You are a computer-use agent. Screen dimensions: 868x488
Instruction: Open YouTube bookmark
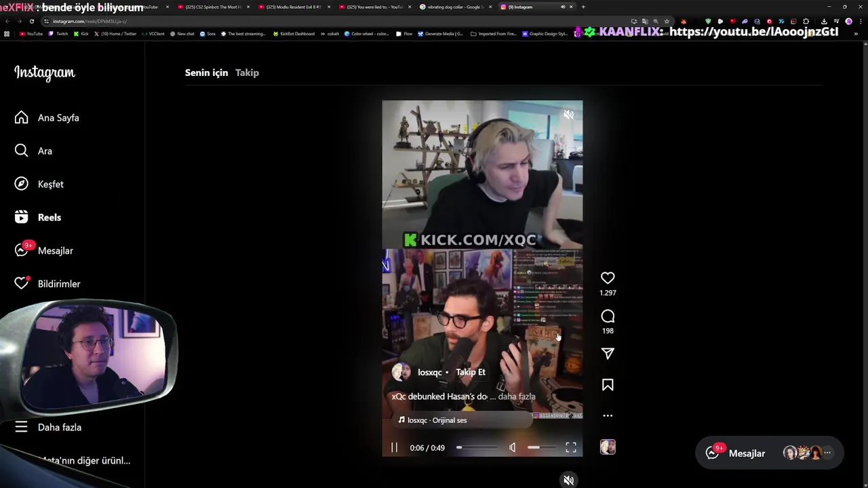(31, 34)
